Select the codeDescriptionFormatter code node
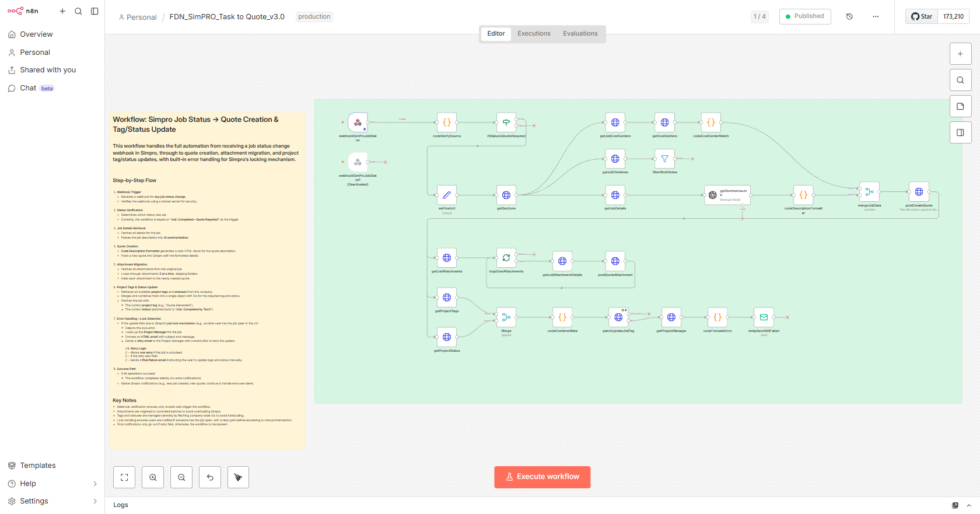This screenshot has width=980, height=514. click(803, 195)
